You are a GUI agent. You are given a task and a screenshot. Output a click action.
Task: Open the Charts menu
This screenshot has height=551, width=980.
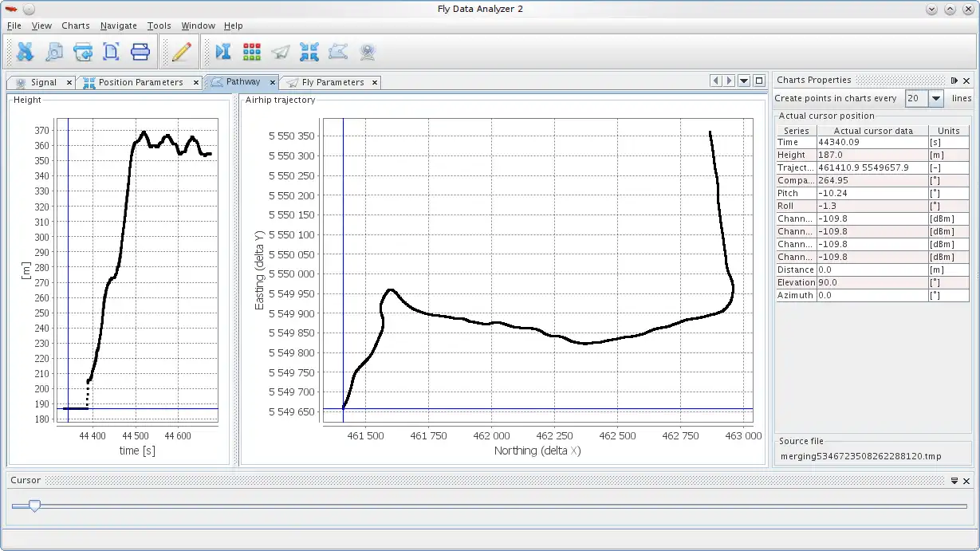(x=76, y=26)
